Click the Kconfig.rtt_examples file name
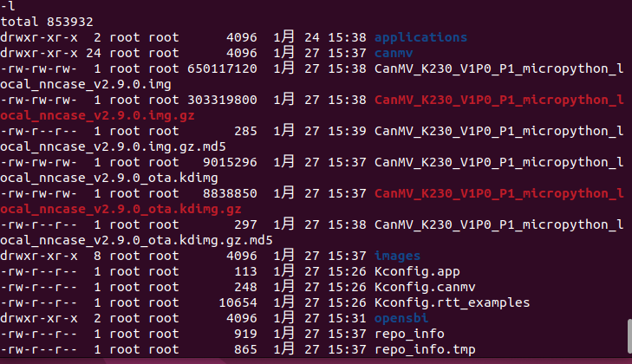 (x=451, y=302)
